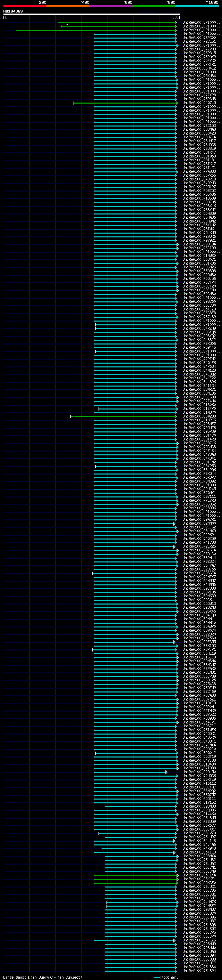Image resolution: width=222 pixels, height=980 pixels.
Task: Click the white query sequence bar
Action: (92, 15)
